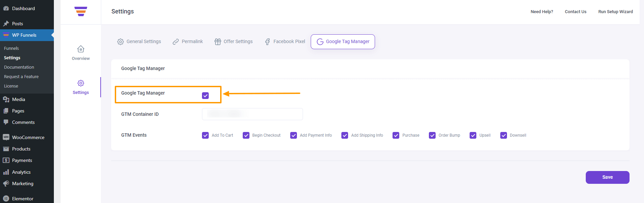Toggle the Add Payment Info checkbox
Screen dimensions: 644x203
click(x=294, y=135)
